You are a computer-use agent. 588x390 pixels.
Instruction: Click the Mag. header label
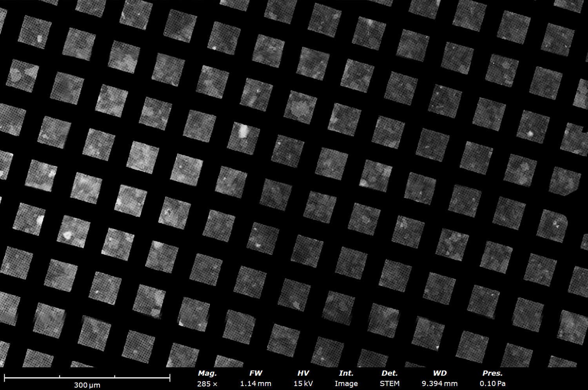click(x=207, y=374)
